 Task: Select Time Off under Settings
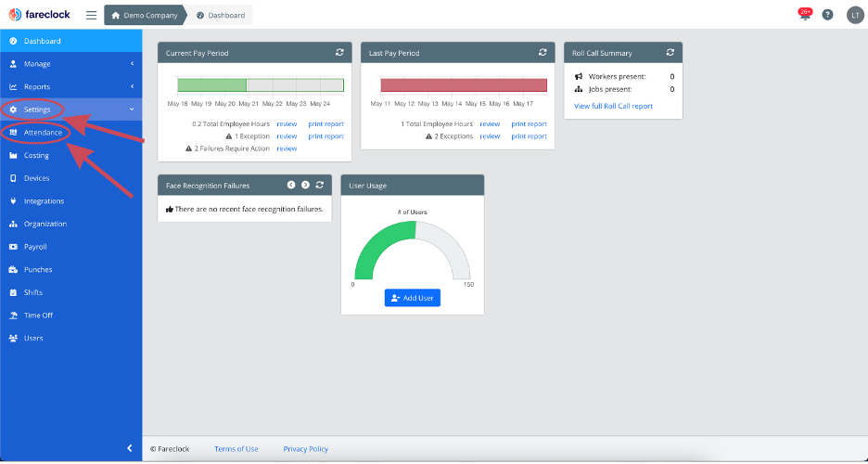click(x=70, y=316)
